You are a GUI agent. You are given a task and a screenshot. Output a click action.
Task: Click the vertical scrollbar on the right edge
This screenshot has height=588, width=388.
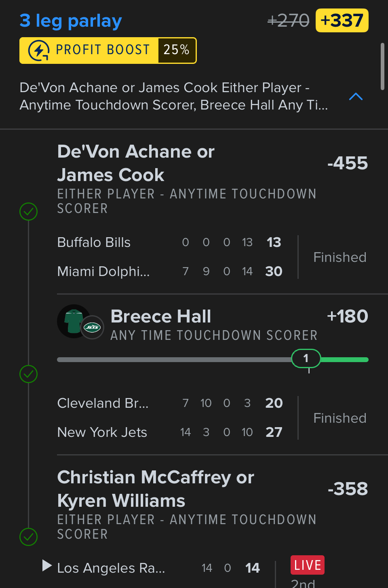tap(382, 67)
